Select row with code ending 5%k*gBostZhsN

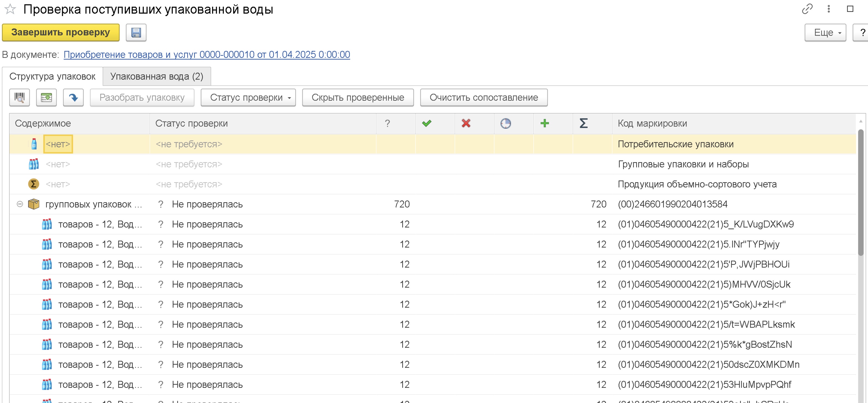pyautogui.click(x=433, y=344)
